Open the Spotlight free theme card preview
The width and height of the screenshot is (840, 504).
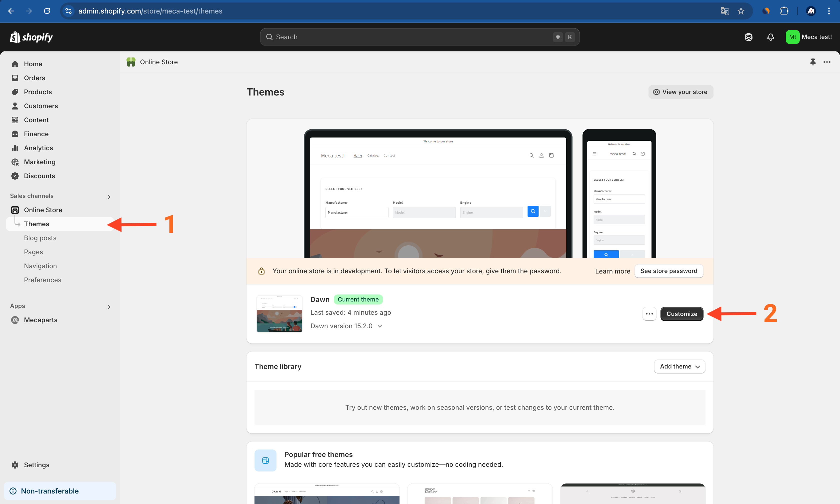[x=479, y=494]
